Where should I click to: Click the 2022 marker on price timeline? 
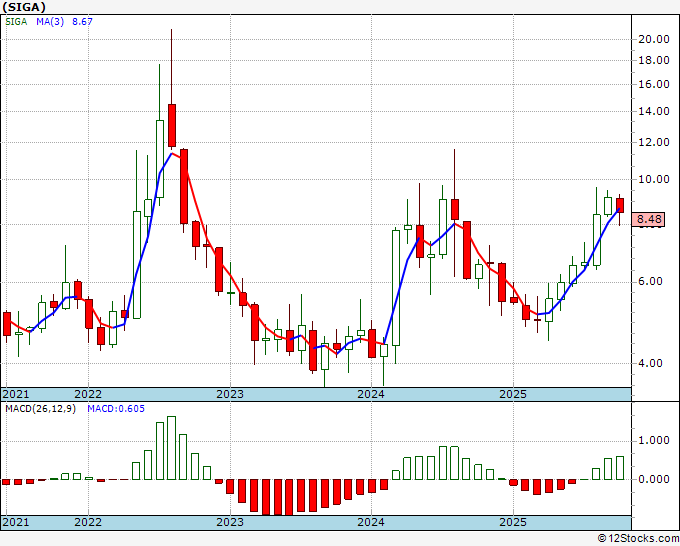88,394
